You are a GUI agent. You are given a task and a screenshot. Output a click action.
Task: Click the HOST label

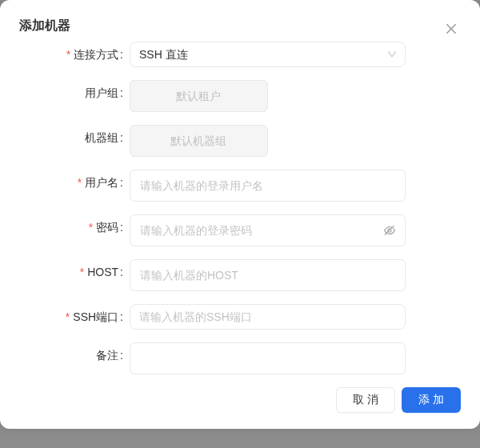105,272
